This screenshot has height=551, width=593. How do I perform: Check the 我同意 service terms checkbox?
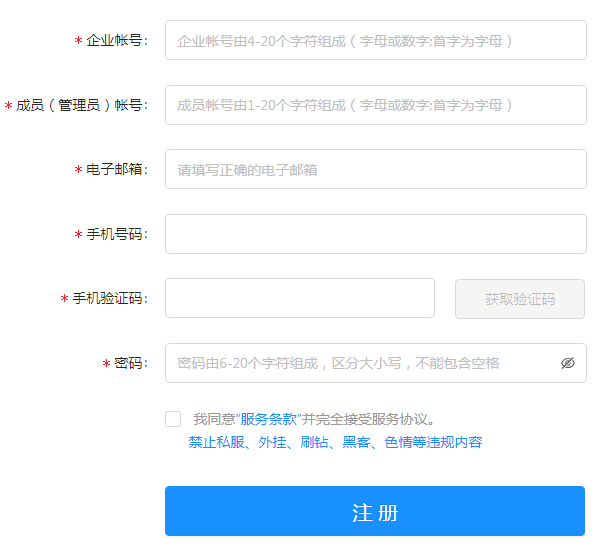point(173,419)
